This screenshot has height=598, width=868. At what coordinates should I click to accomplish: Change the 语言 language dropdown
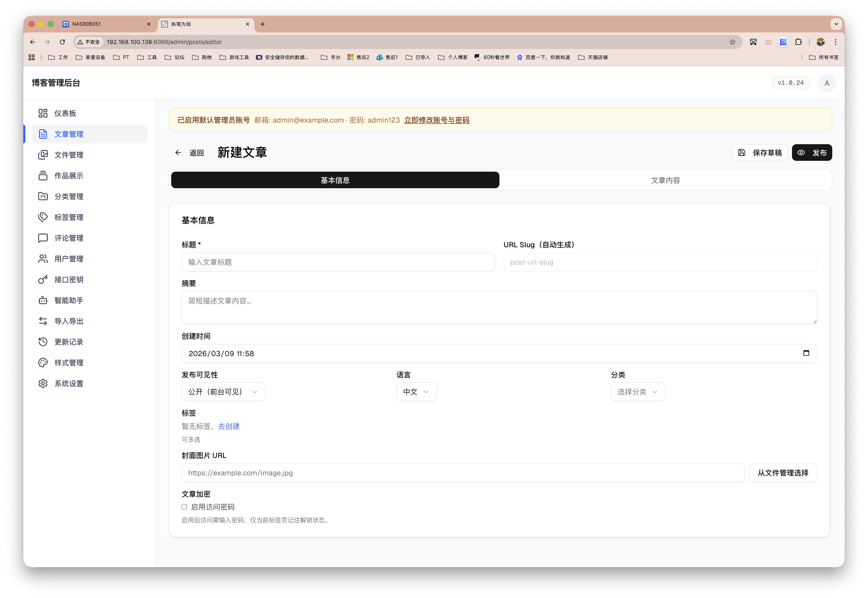[x=416, y=391]
